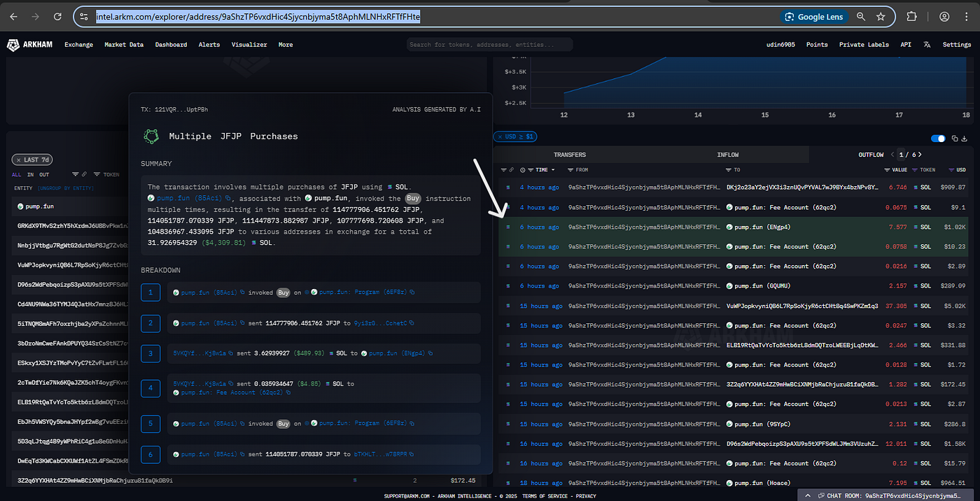Copy transfers using copy icon above table
The height and width of the screenshot is (501, 980).
tap(954, 139)
